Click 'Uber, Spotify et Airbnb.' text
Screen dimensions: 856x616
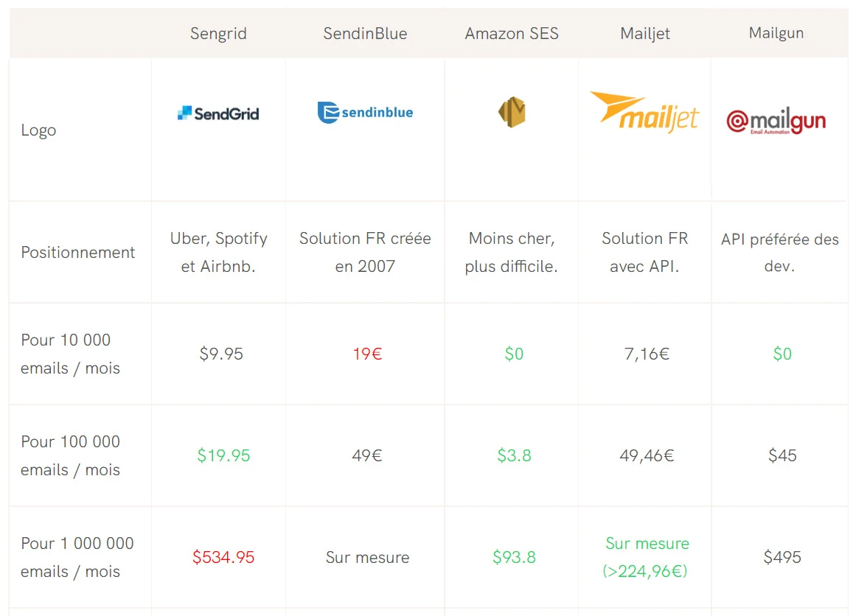pyautogui.click(x=218, y=252)
